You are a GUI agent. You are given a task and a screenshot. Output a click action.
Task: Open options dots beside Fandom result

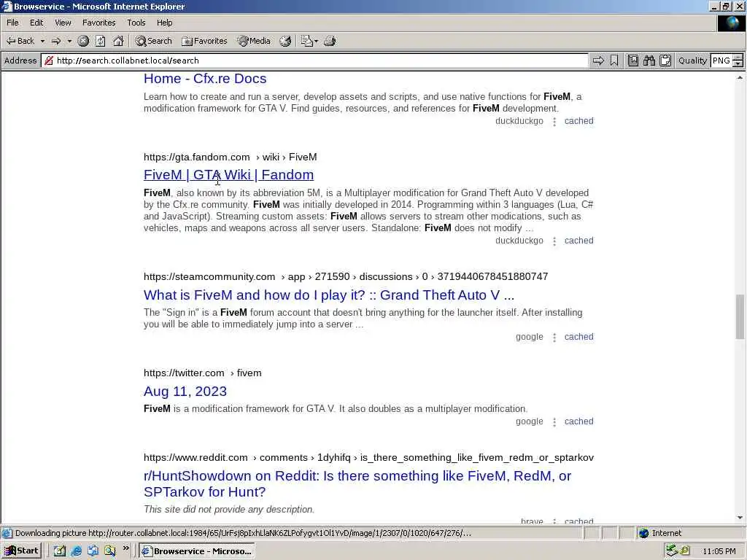tap(554, 241)
